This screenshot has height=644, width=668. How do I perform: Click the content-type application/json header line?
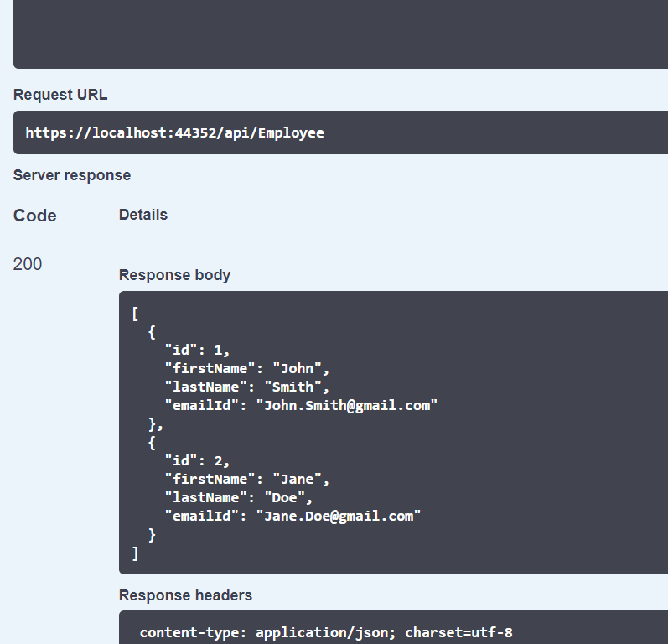(x=326, y=632)
